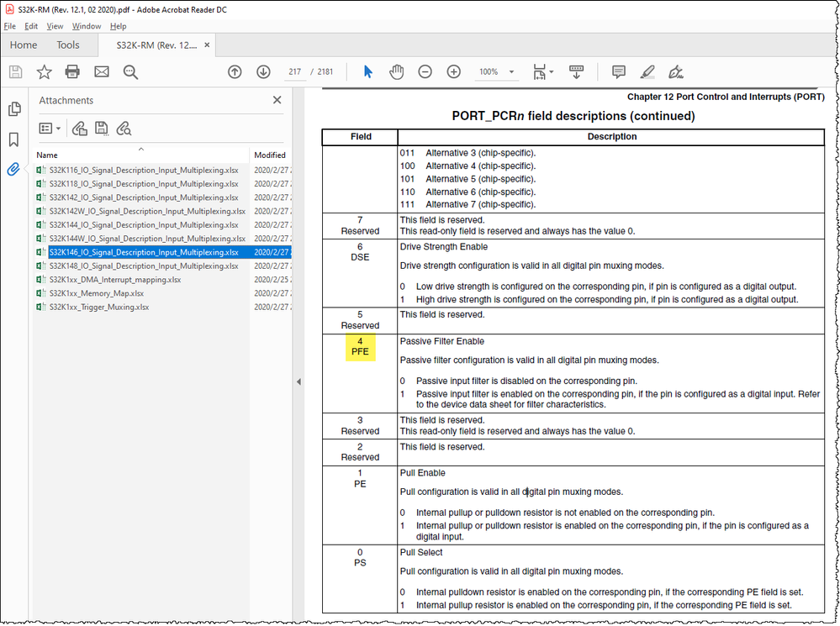Activate the Hand pan tool
The width and height of the screenshot is (840, 626).
[396, 71]
